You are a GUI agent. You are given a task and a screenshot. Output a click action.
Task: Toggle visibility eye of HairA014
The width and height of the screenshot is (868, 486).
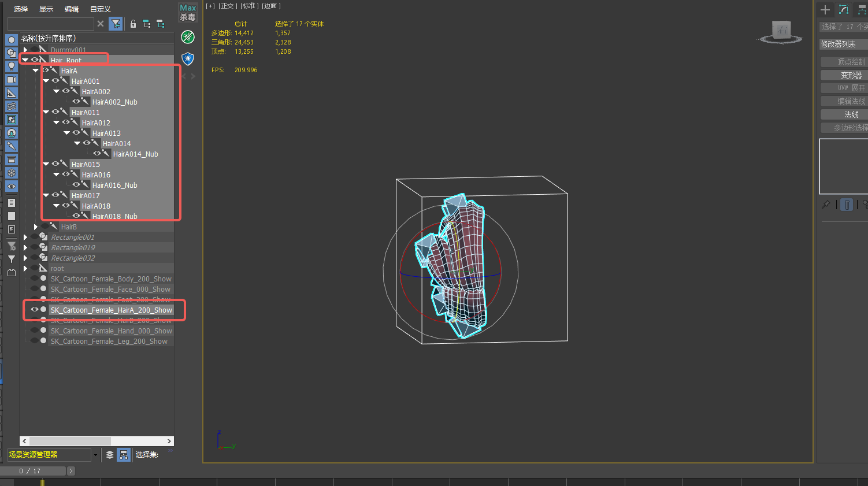tap(87, 143)
